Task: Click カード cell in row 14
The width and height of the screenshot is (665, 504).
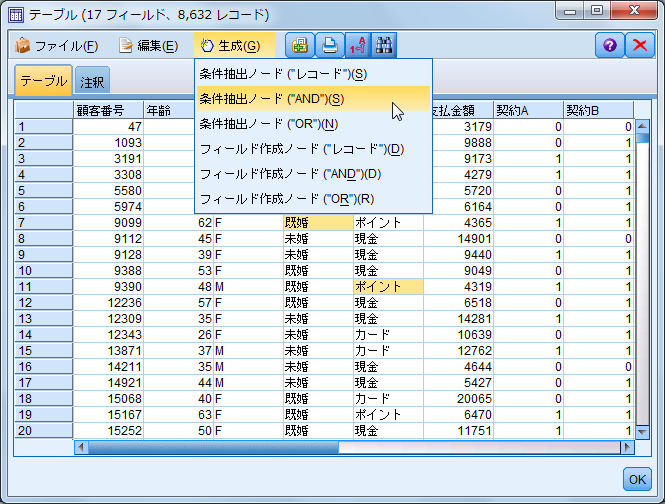Action: [388, 335]
